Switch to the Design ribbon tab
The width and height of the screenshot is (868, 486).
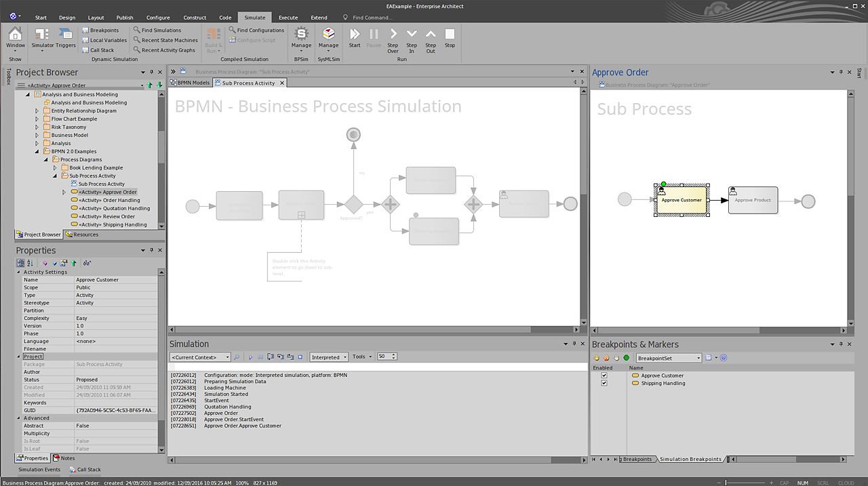tap(67, 18)
